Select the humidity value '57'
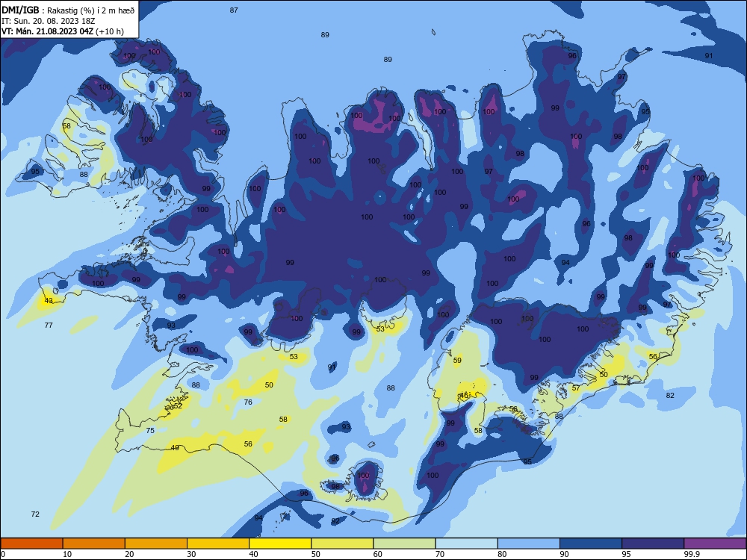 [x=577, y=388]
